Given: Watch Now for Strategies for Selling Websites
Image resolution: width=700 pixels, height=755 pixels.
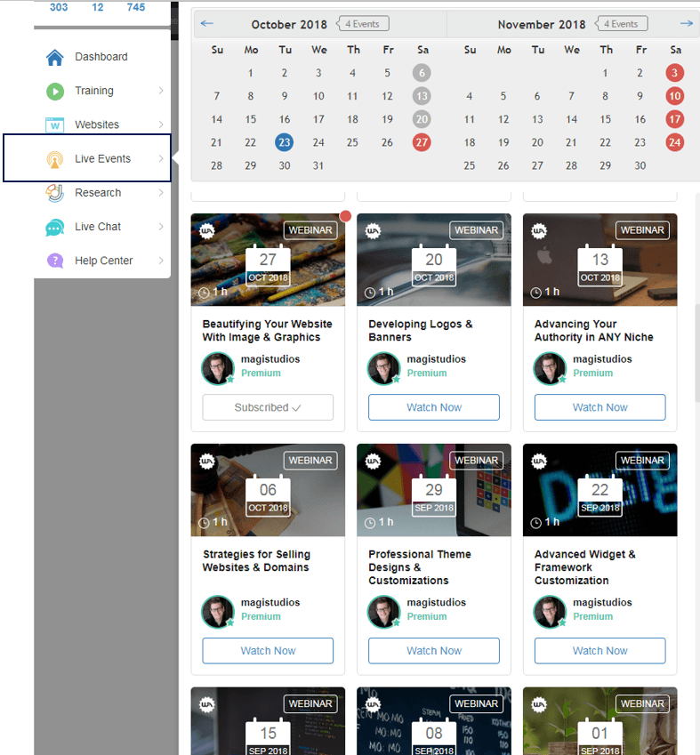Looking at the screenshot, I should pos(268,651).
